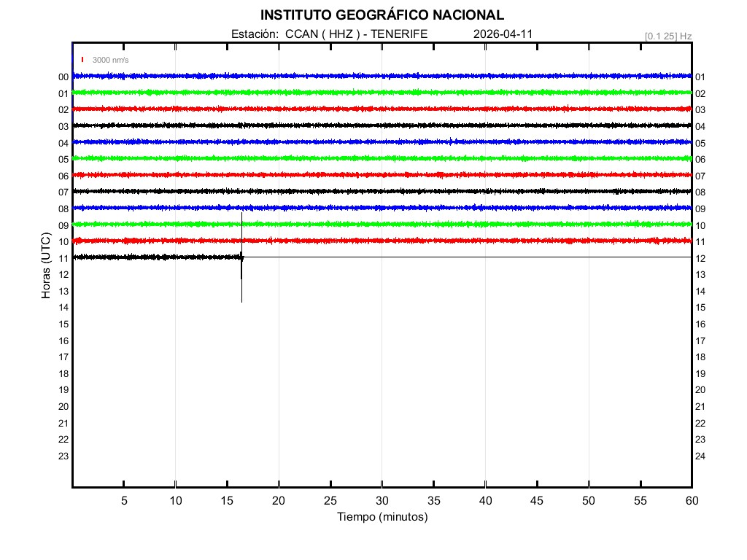Screen dimensions: 747x560
Task: Click the blue seismic trace for hour 00
Action: [382, 76]
